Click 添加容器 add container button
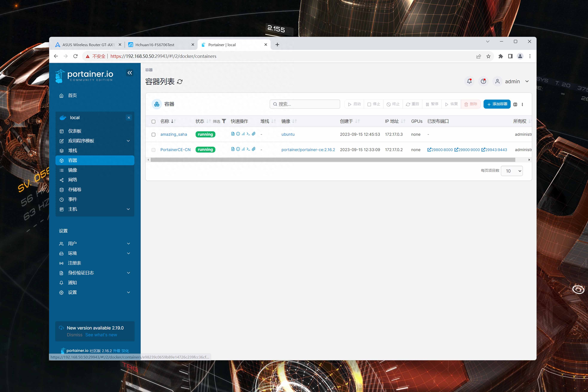Screen dimensions: 588x392 [497, 104]
